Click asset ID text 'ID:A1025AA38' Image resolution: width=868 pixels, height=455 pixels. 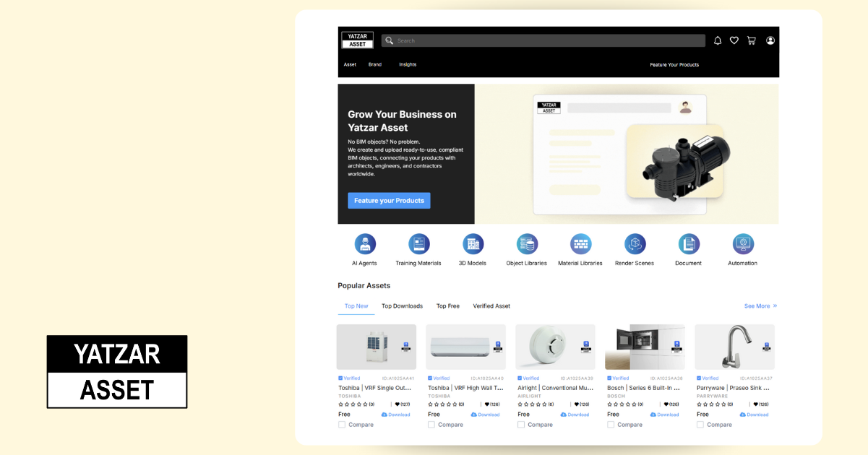coord(667,378)
